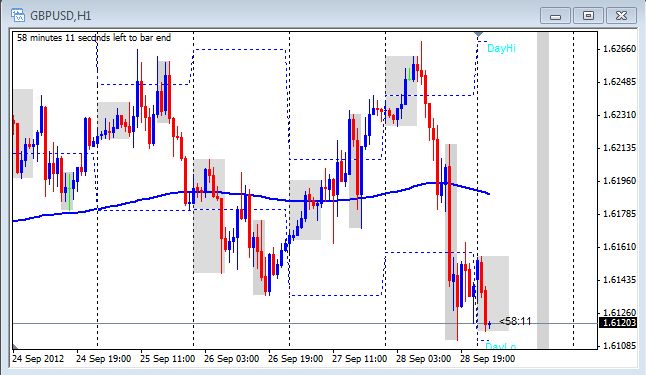Screen dimensions: 646x375
Task: Click the 1.61085 price scale value
Action: point(619,345)
